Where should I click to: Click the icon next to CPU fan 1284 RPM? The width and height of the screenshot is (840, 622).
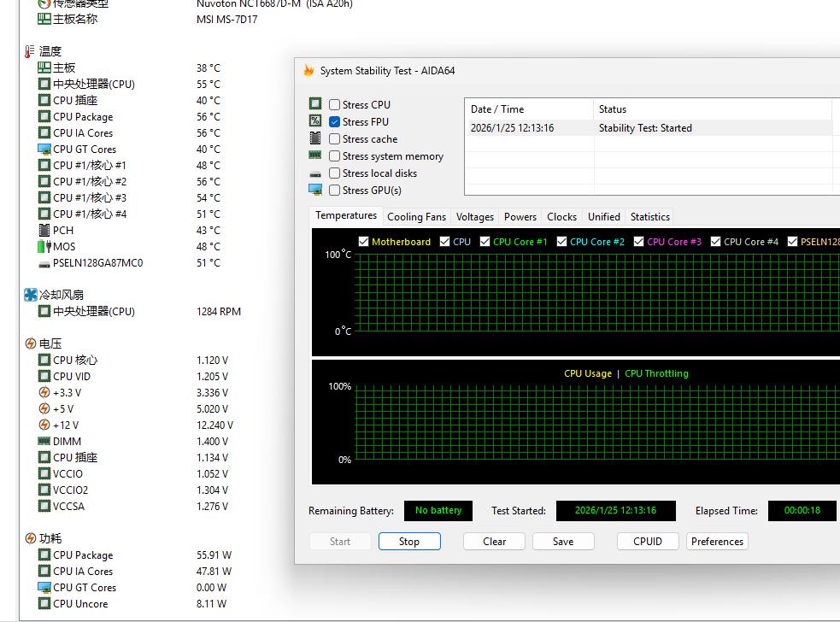coord(44,311)
